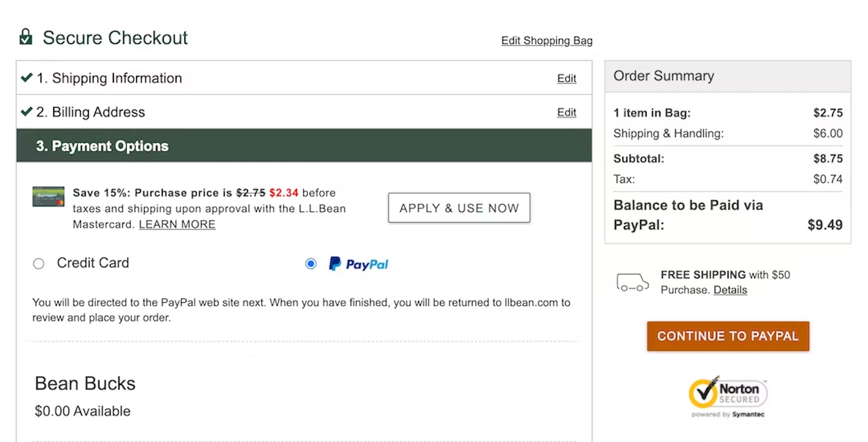Screen dimensions: 868x442
Task: Edit the Shipping Information section
Action: click(x=566, y=78)
